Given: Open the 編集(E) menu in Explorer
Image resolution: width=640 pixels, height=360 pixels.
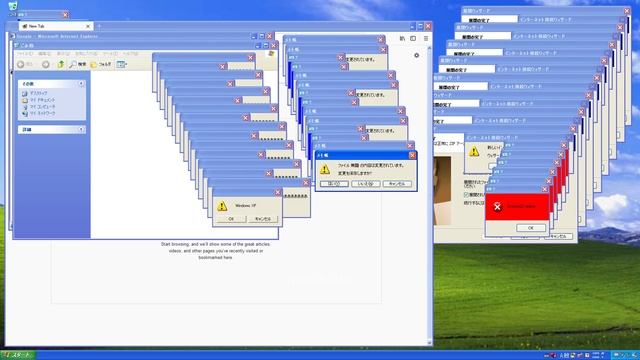Looking at the screenshot, I should tap(44, 54).
